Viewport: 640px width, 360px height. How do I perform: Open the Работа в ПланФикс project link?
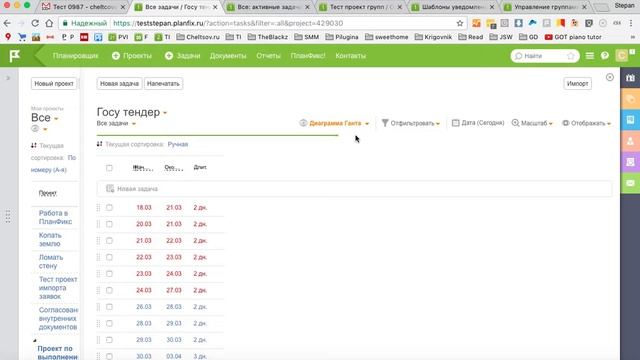(x=55, y=218)
